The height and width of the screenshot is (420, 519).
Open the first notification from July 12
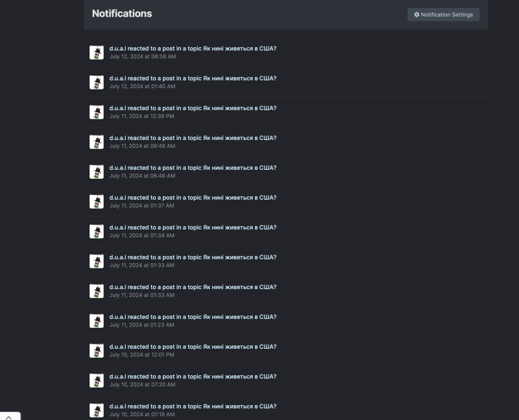click(193, 48)
